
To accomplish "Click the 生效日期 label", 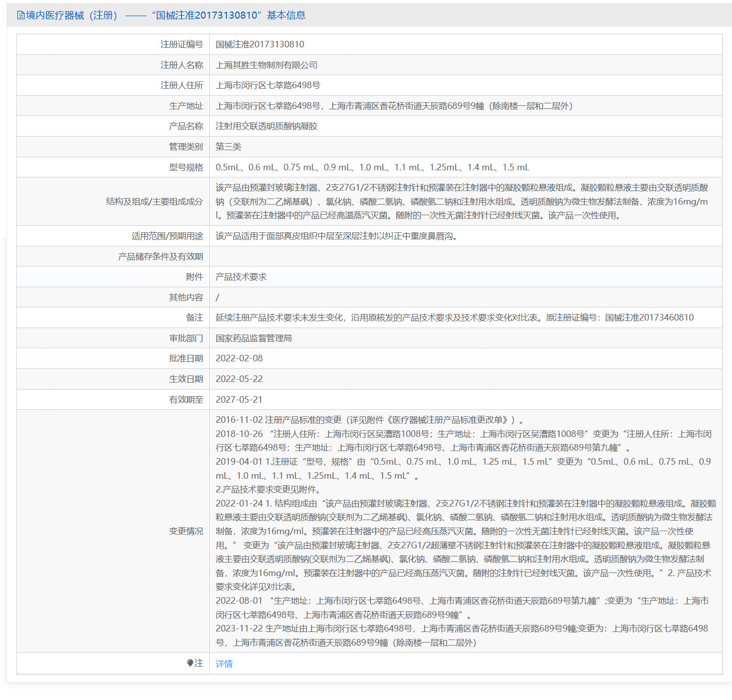I will [186, 379].
